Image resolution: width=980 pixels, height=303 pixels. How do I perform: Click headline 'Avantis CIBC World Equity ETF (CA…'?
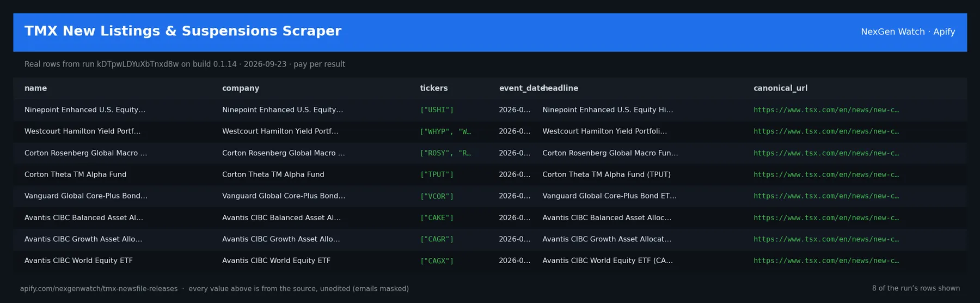[608, 260]
